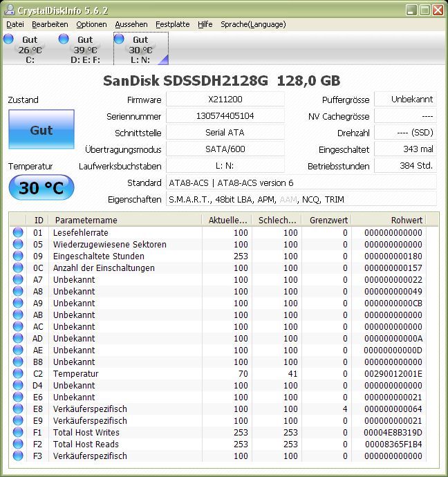Click raw value 00004E8B319D
The height and width of the screenshot is (477, 448).
click(x=393, y=432)
